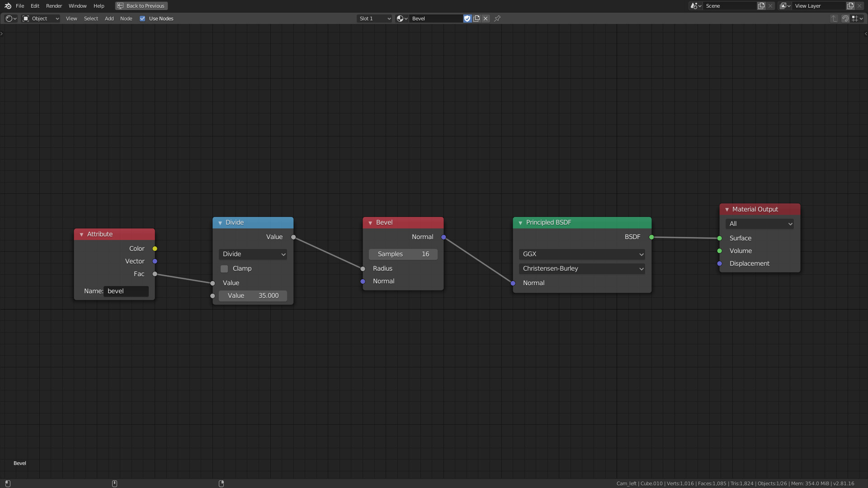The image size is (868, 488).
Task: Click the Samples value slider on Bevel node
Action: (403, 254)
